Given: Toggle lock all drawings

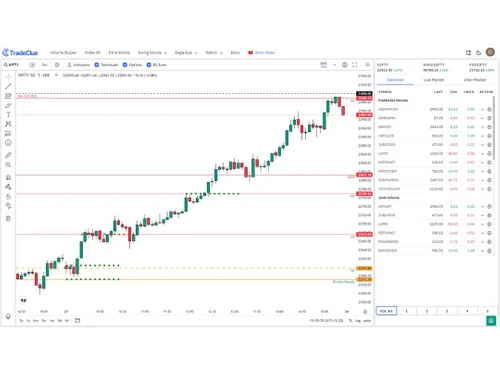Looking at the screenshot, I should [x=8, y=196].
